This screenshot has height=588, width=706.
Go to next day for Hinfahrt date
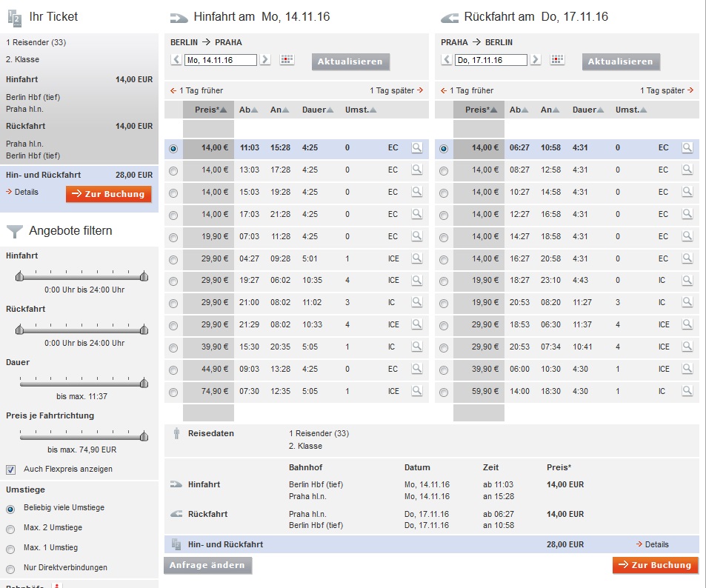click(265, 59)
